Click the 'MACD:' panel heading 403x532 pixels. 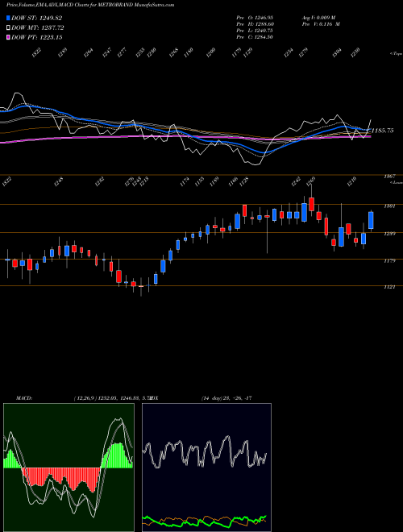[23, 398]
